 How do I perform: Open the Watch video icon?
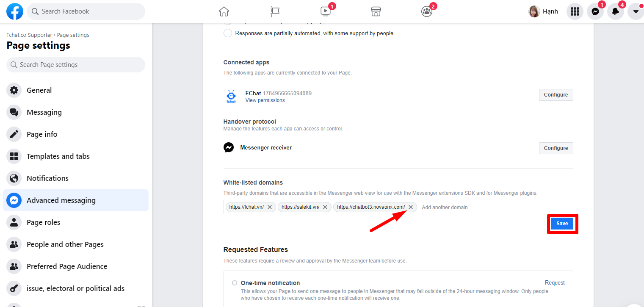click(x=325, y=11)
